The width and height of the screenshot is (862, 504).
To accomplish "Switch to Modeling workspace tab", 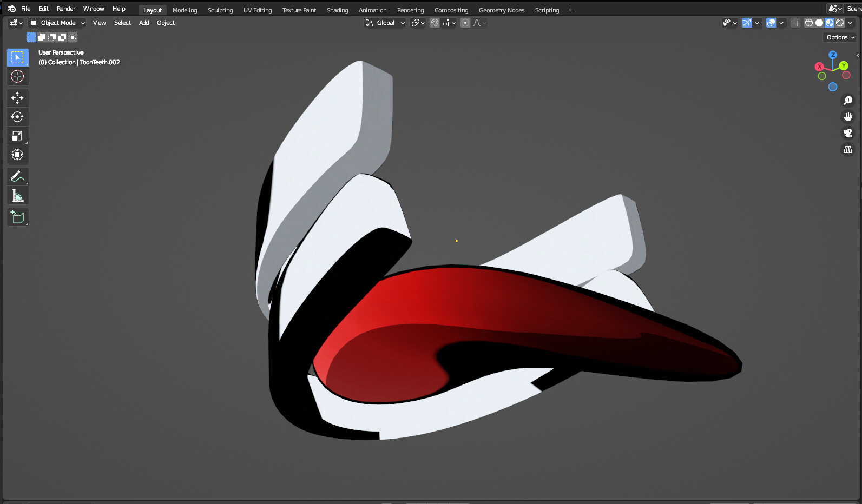I will pyautogui.click(x=185, y=10).
